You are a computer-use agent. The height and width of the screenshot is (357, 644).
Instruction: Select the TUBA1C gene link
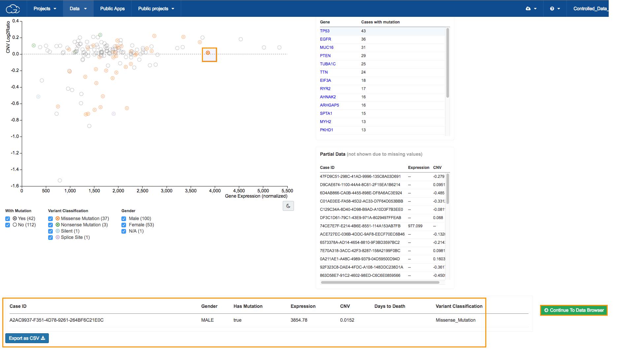[328, 64]
